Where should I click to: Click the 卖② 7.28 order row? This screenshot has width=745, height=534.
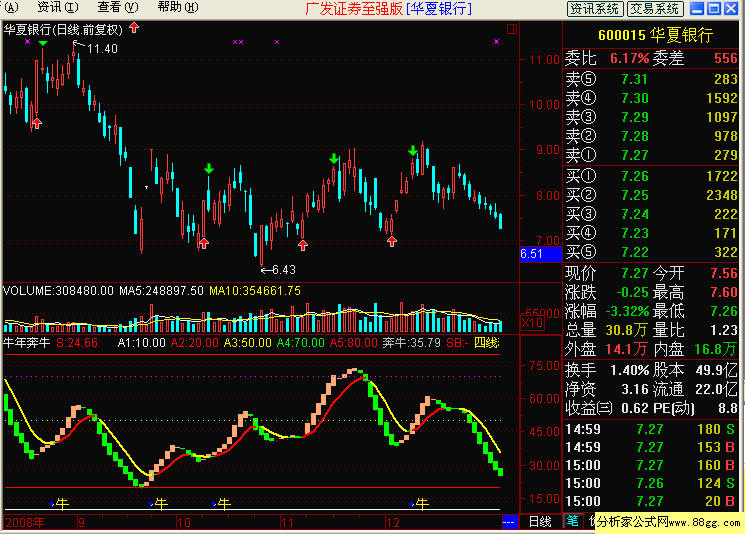(x=651, y=136)
